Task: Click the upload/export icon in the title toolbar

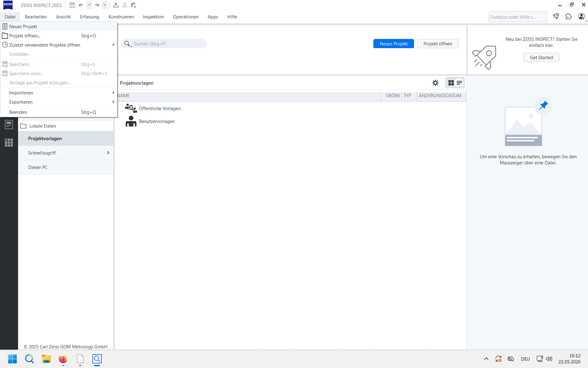Action: (116, 5)
